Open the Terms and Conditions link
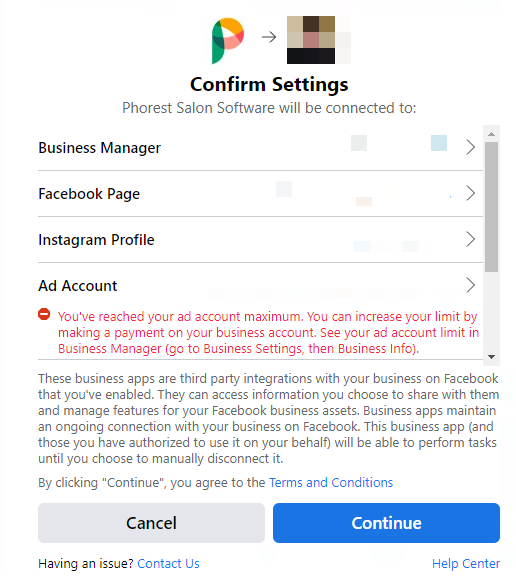The image size is (516, 587). pos(331,483)
